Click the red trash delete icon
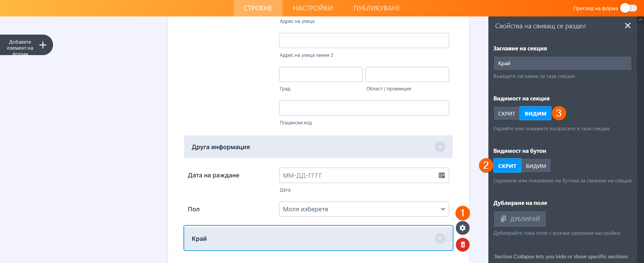The height and width of the screenshot is (263, 644). tap(463, 245)
